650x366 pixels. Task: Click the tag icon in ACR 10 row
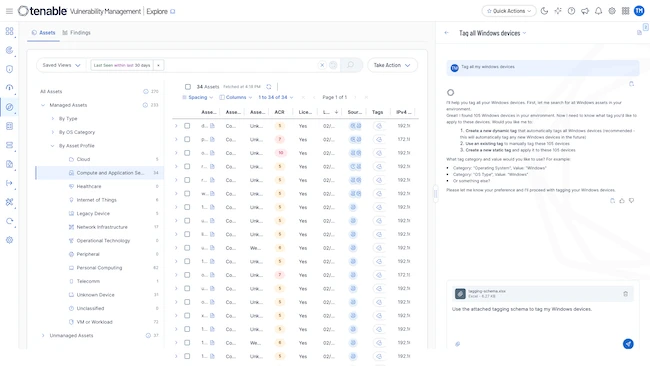point(379,153)
